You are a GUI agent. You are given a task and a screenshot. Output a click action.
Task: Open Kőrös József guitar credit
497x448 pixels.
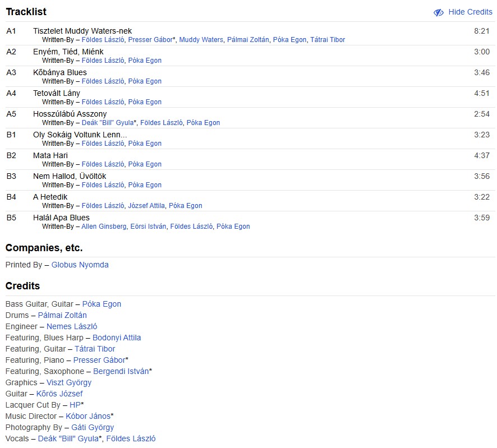[59, 394]
